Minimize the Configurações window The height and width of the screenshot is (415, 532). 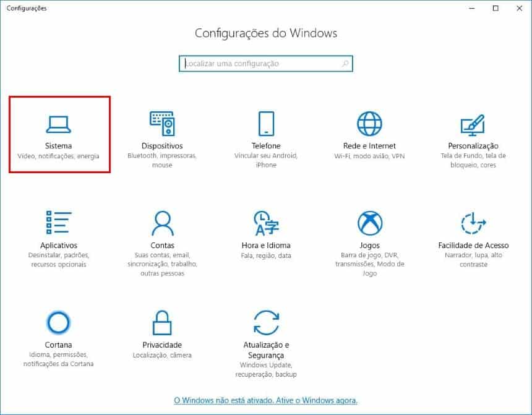tap(472, 8)
